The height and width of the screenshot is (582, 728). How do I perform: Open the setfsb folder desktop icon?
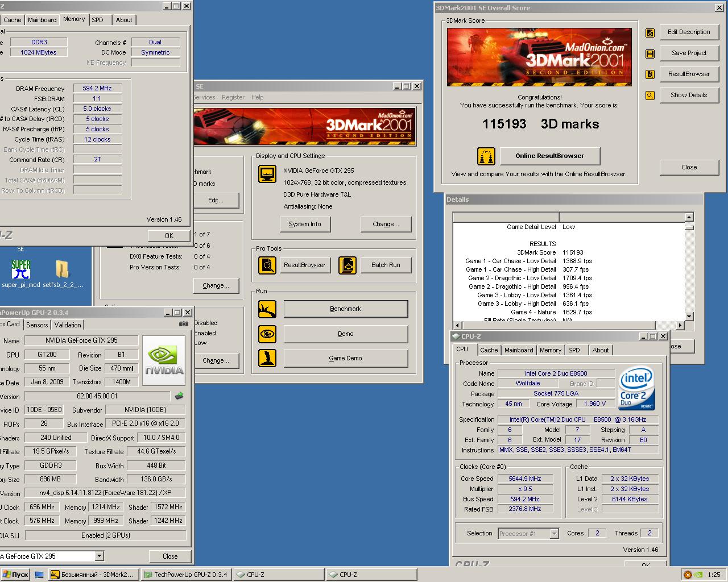point(63,274)
